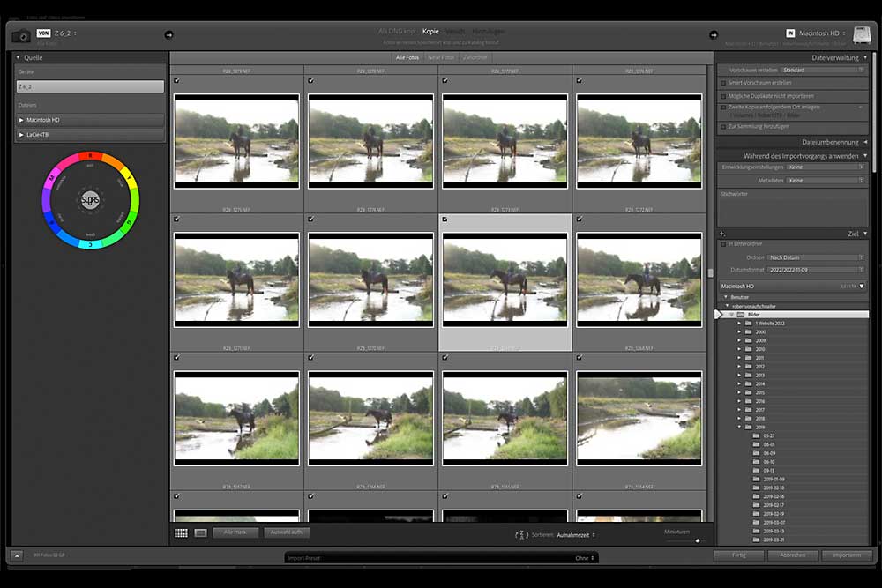
Task: Toggle the bottom-left panel collapse arrow
Action: pyautogui.click(x=17, y=555)
